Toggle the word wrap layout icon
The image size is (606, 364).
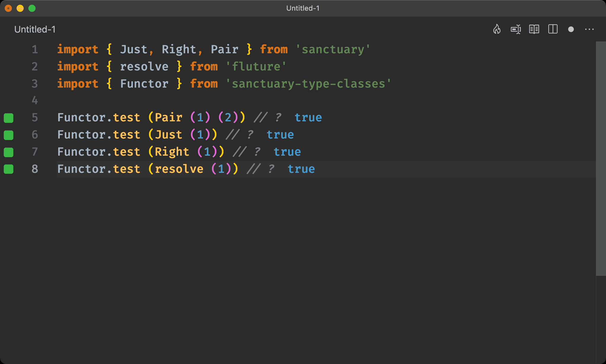click(516, 29)
